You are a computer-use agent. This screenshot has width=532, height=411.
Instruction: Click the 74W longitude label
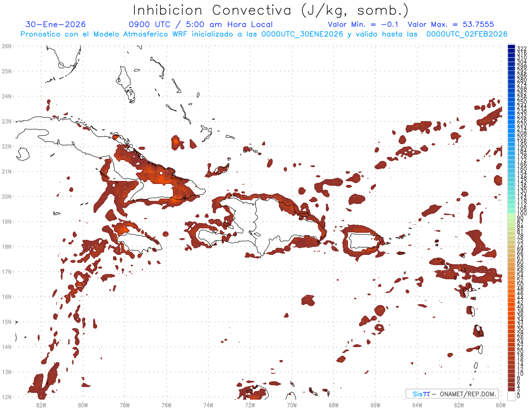(x=208, y=405)
